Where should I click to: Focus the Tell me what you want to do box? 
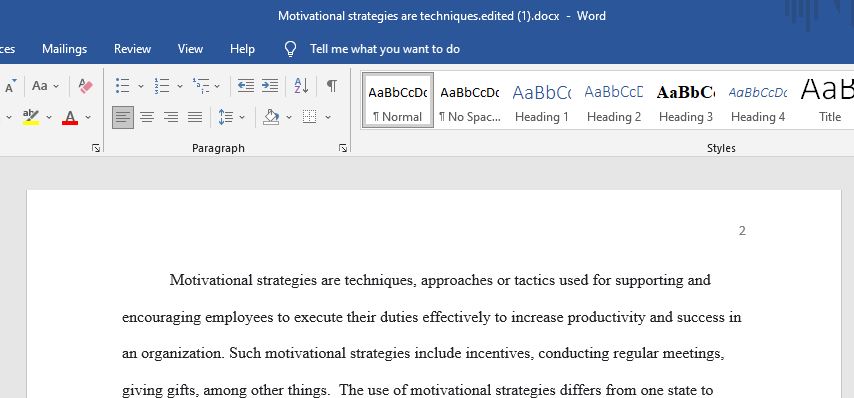(x=385, y=49)
